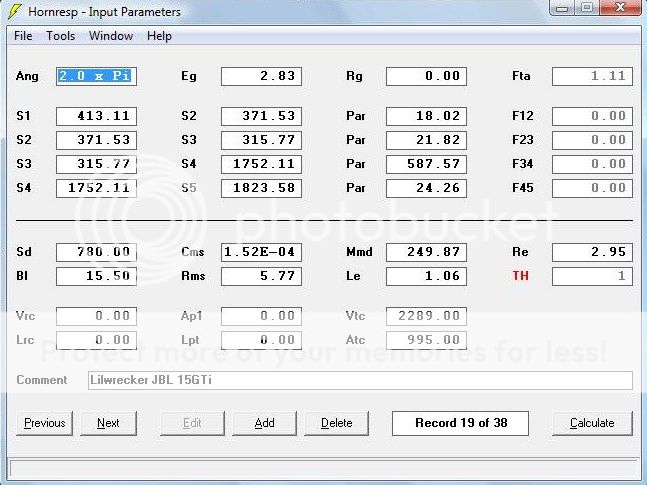This screenshot has width=647, height=485.
Task: Open the Help menu
Action: click(159, 36)
